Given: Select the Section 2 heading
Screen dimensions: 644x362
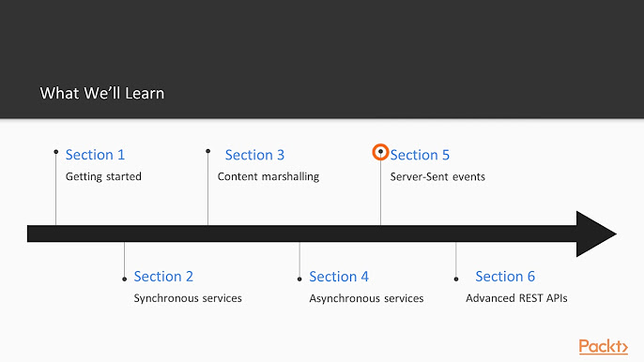Looking at the screenshot, I should point(163,277).
